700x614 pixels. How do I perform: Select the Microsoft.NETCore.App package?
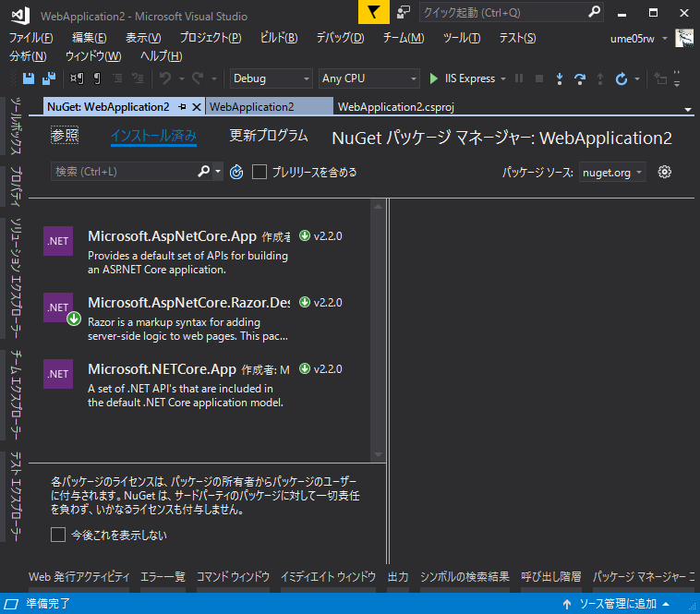199,385
